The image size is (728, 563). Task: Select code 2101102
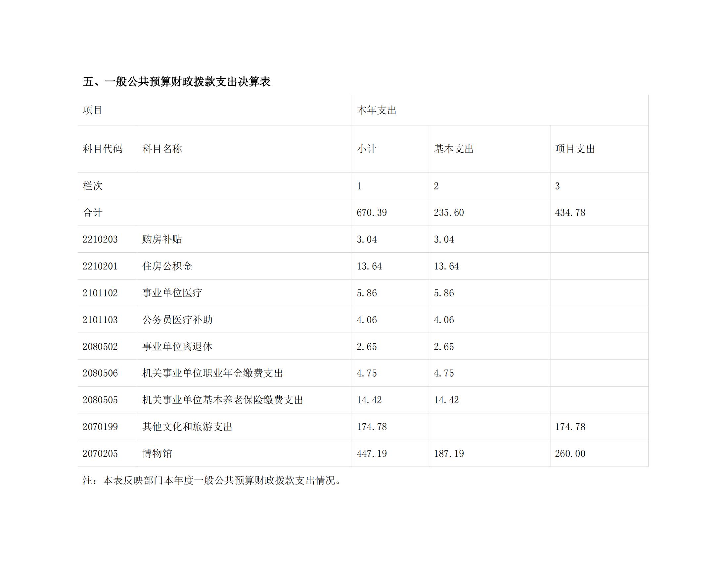[100, 293]
